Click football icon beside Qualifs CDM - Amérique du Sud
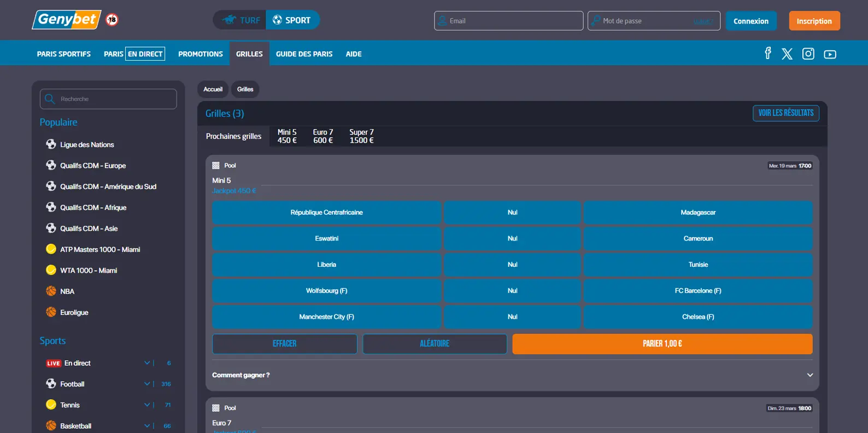Viewport: 868px width, 433px height. click(51, 186)
